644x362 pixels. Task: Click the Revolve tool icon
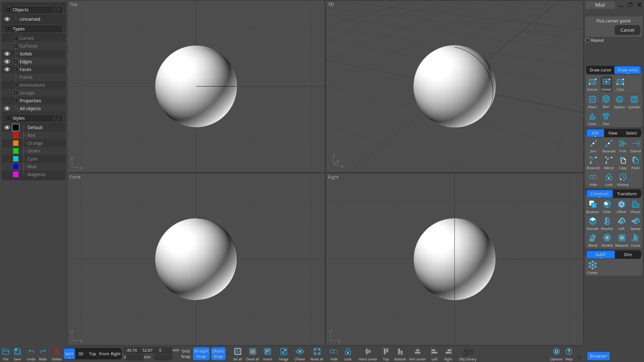(607, 223)
